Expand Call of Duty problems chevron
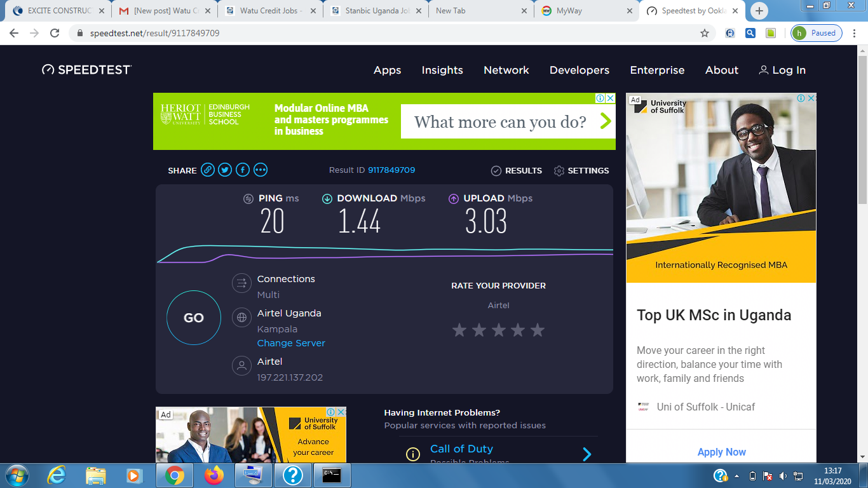 pos(587,454)
